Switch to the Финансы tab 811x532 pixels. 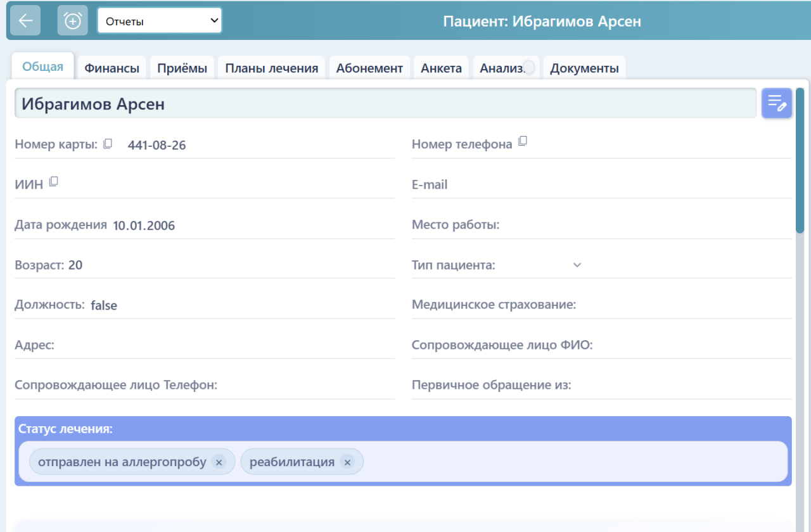112,68
